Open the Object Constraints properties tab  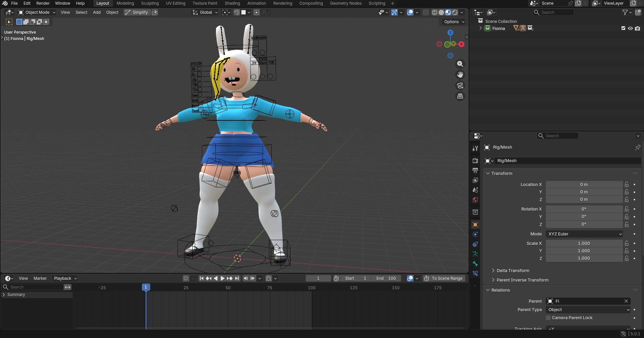coord(475,244)
